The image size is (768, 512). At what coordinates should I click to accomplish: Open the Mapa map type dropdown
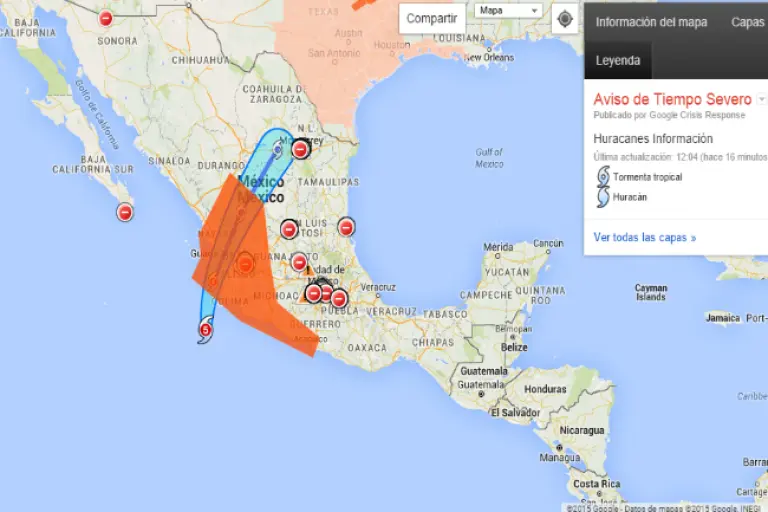pos(507,11)
